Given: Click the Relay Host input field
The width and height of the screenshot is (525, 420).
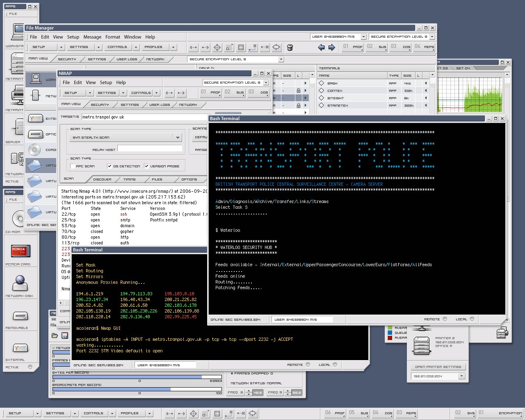Looking at the screenshot, I should pos(150,149).
